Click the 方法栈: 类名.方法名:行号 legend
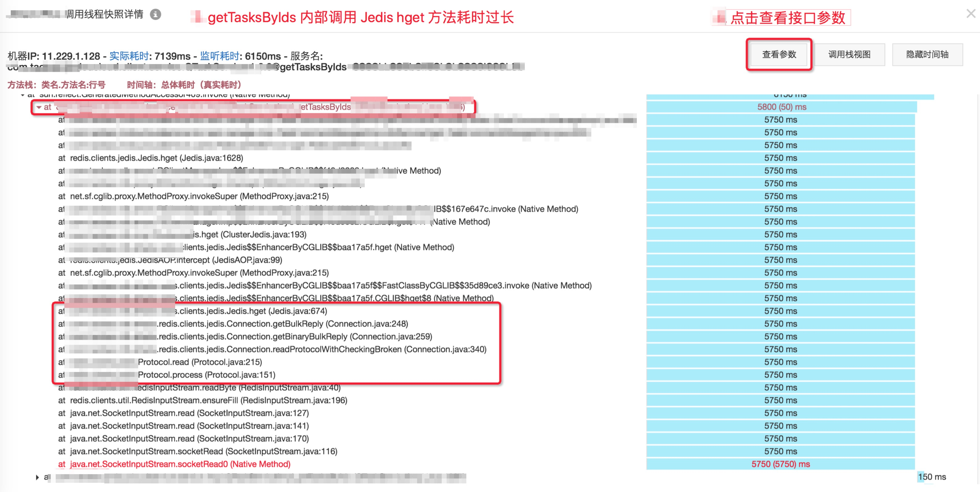This screenshot has height=492, width=980. tap(57, 85)
